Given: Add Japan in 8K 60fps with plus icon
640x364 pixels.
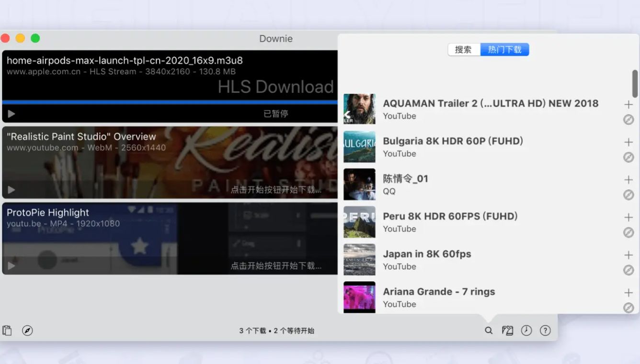Looking at the screenshot, I should pos(629,255).
